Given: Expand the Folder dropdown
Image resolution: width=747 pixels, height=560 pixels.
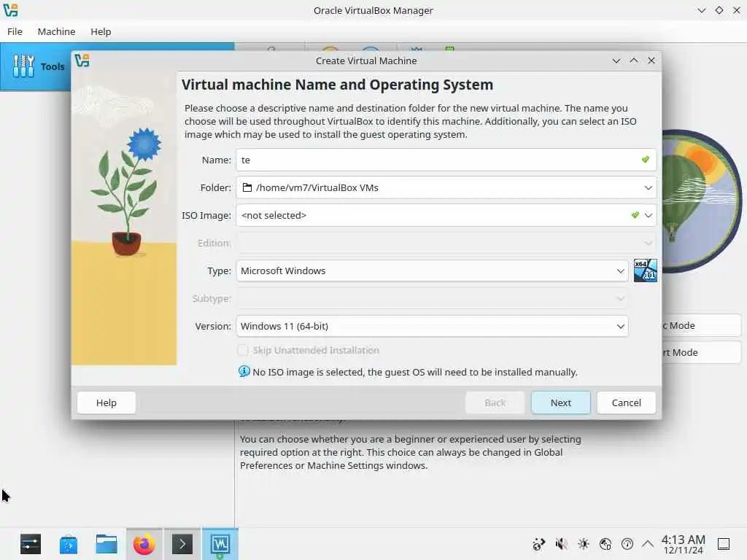Looking at the screenshot, I should click(x=648, y=187).
